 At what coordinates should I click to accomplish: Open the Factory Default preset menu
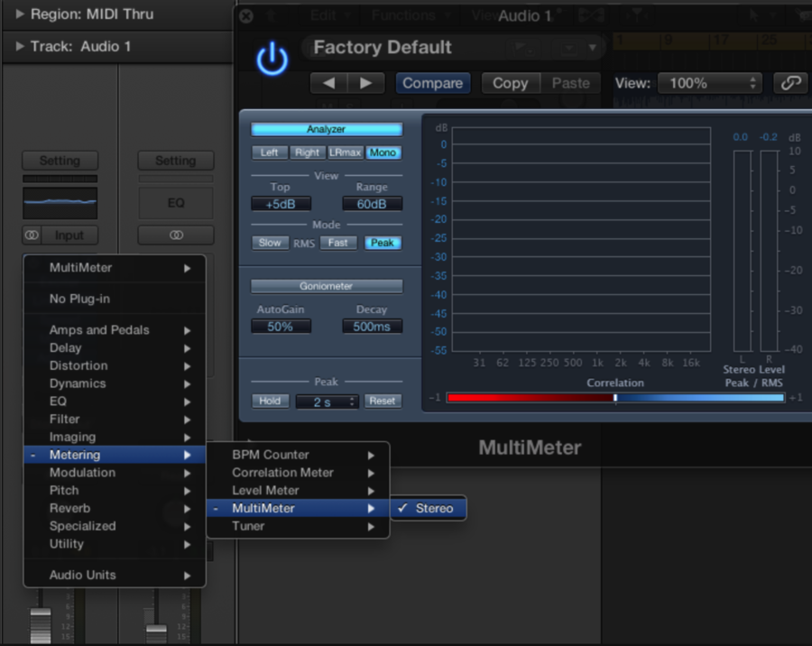click(x=453, y=48)
